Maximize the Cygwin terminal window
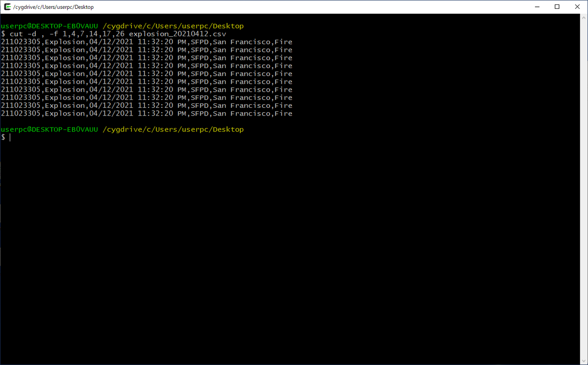This screenshot has width=588, height=365. pos(557,7)
